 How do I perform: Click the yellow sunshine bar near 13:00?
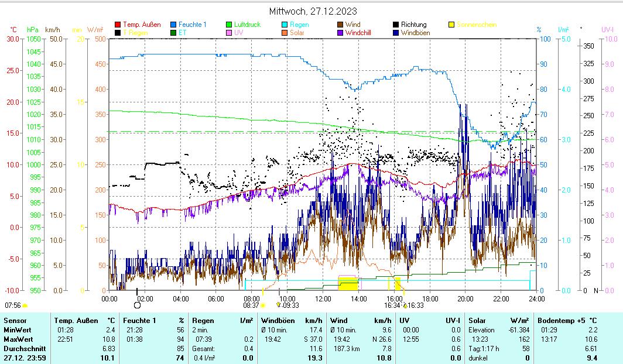(x=348, y=286)
